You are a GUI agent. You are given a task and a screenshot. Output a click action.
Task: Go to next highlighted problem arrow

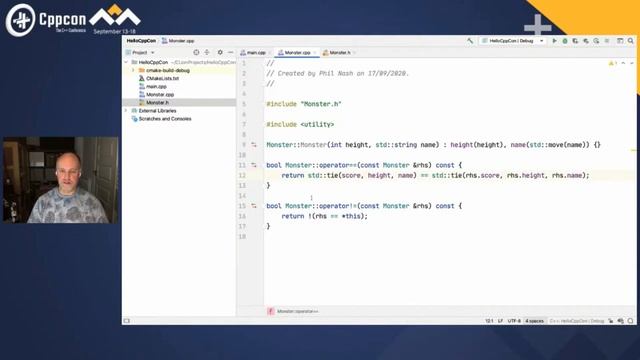click(631, 63)
